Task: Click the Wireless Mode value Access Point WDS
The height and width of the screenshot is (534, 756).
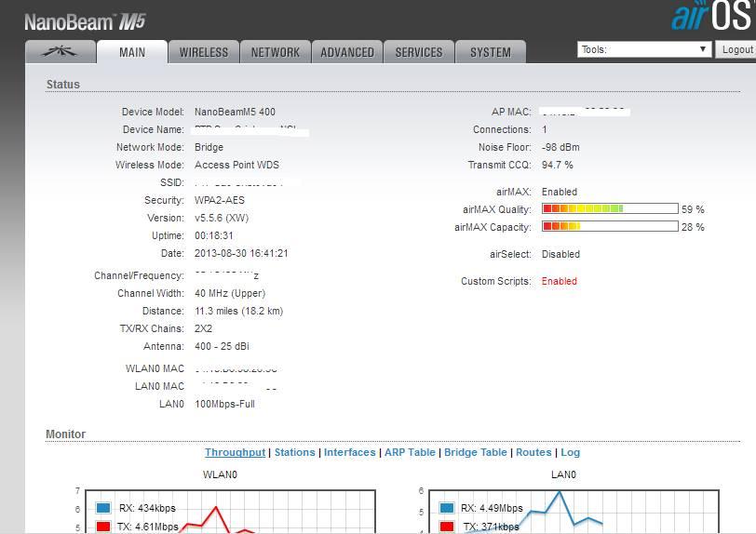Action: 236,165
